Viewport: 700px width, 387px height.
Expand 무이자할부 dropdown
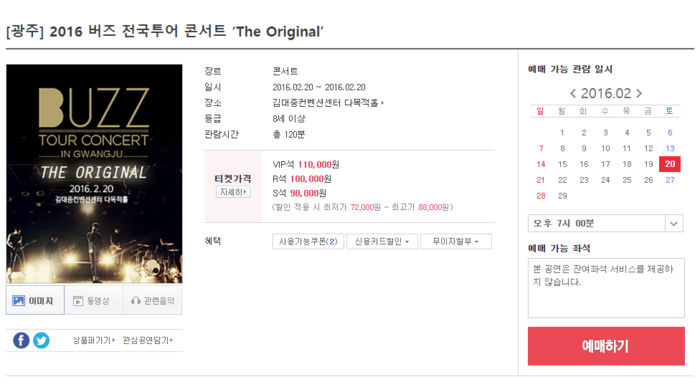456,241
